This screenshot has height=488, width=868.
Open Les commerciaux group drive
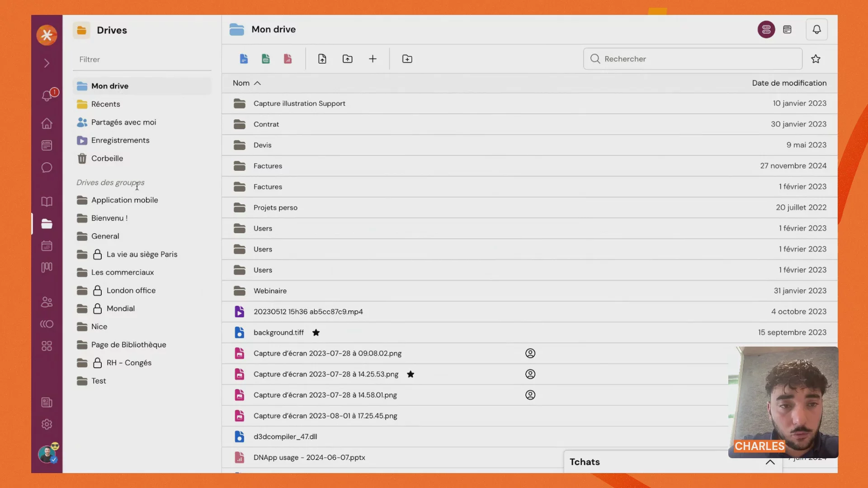142,272
